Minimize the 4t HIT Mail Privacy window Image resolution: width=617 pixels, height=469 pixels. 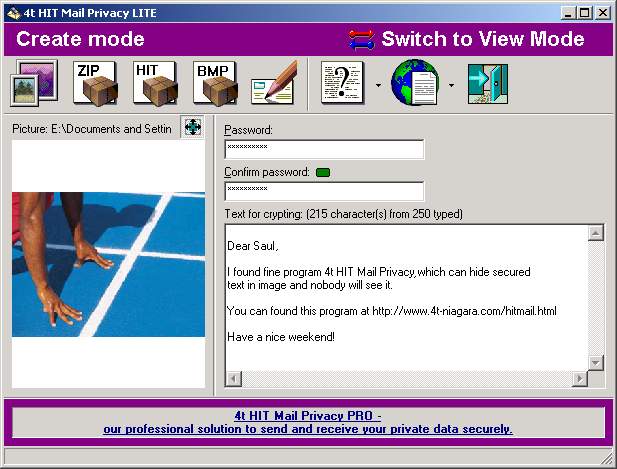tap(567, 13)
